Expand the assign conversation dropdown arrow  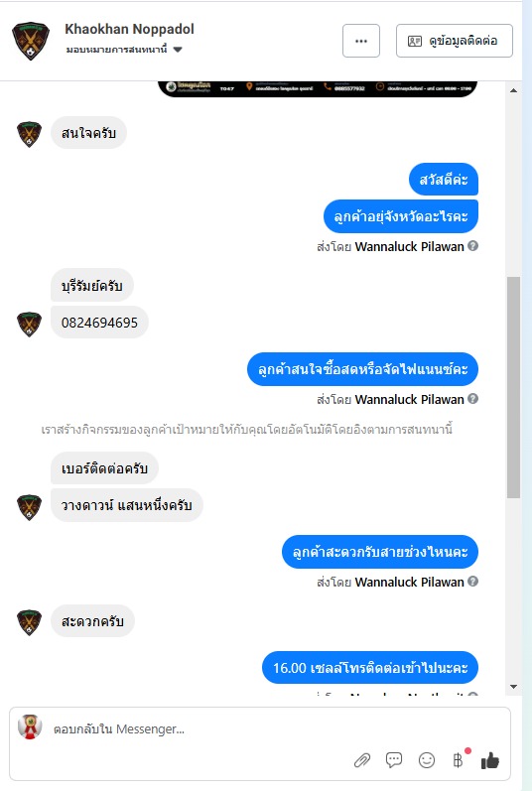coord(178,50)
